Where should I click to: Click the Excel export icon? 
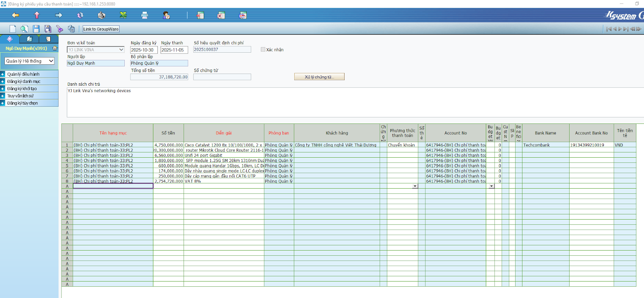click(123, 15)
